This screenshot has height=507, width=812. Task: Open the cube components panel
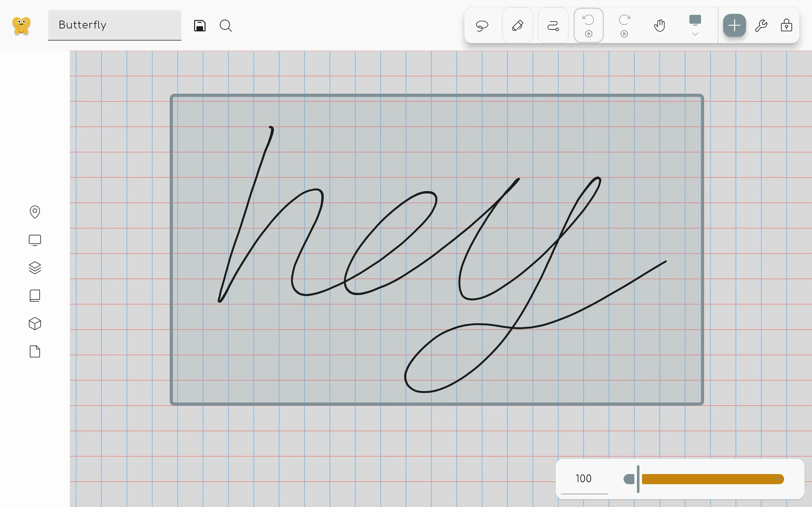point(35,324)
